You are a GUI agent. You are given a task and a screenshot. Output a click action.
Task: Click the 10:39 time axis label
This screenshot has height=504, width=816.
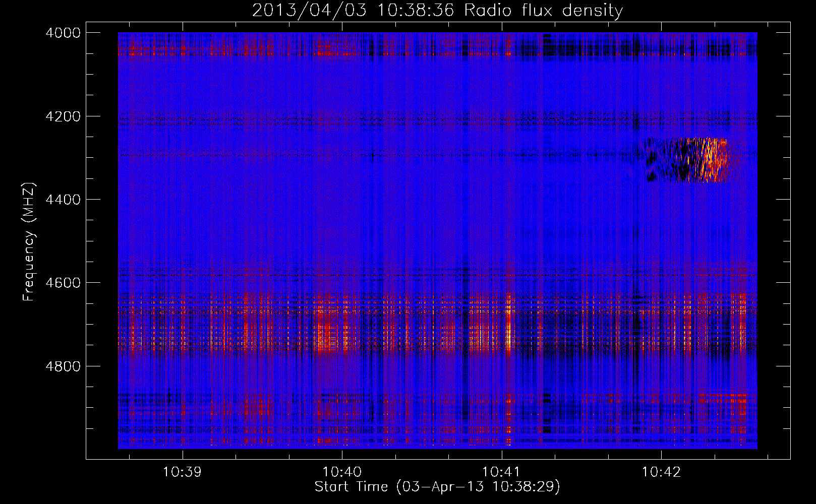[182, 472]
